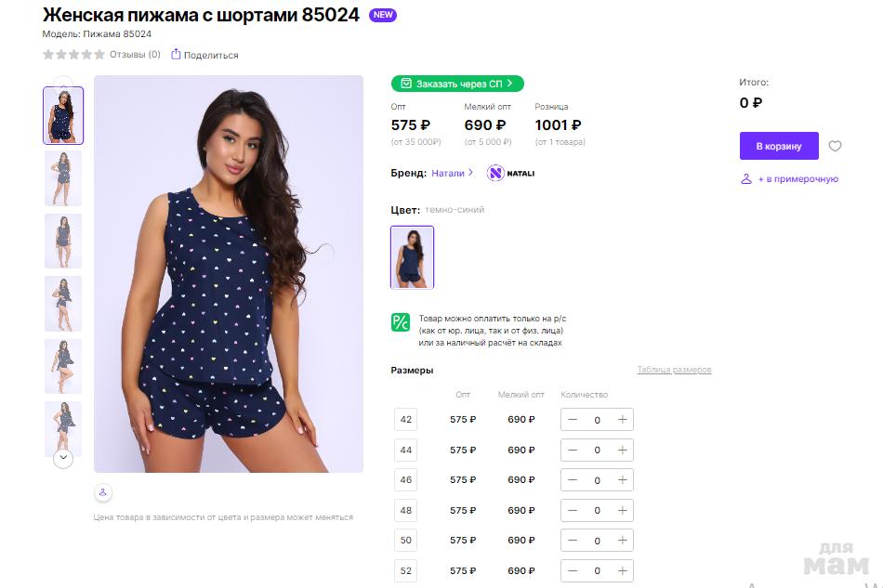Open Заказать через СП green button
Screen dimensions: 883x588
(457, 84)
